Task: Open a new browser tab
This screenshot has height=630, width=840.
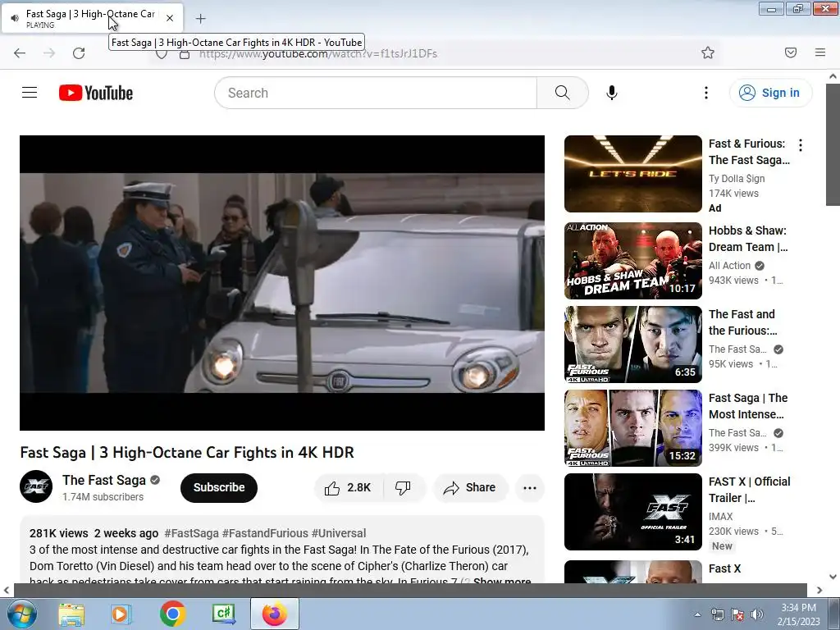Action: [200, 19]
